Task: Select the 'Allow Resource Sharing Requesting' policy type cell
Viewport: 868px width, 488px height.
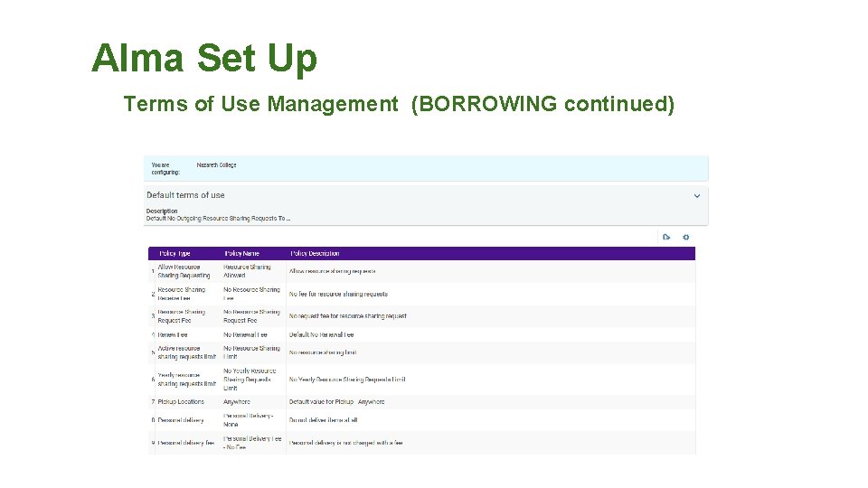Action: (184, 271)
